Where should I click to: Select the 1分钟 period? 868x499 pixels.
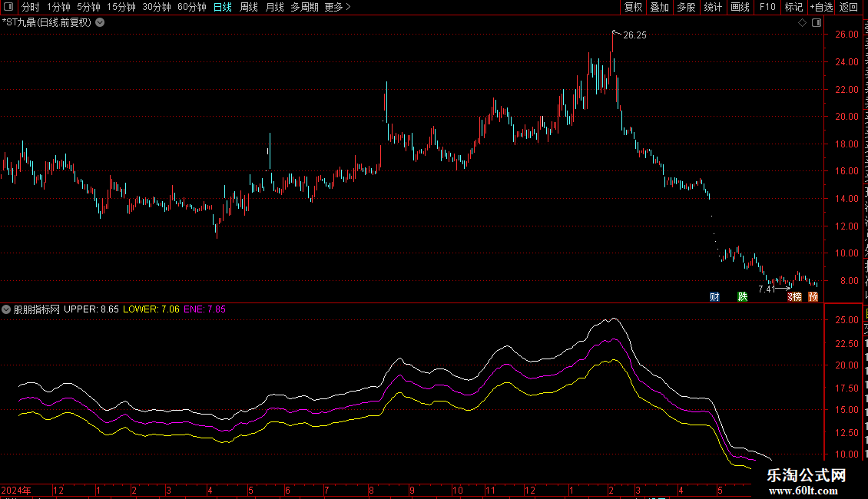(x=58, y=7)
